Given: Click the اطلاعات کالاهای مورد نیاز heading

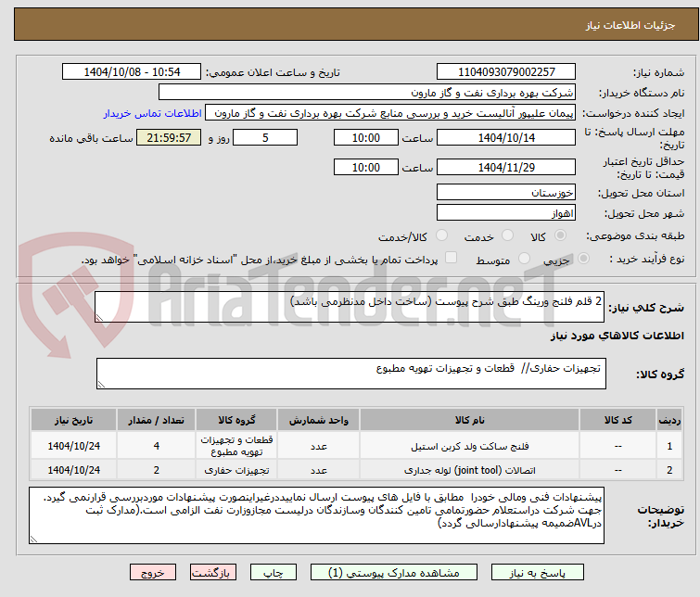Looking at the screenshot, I should click(617, 336).
